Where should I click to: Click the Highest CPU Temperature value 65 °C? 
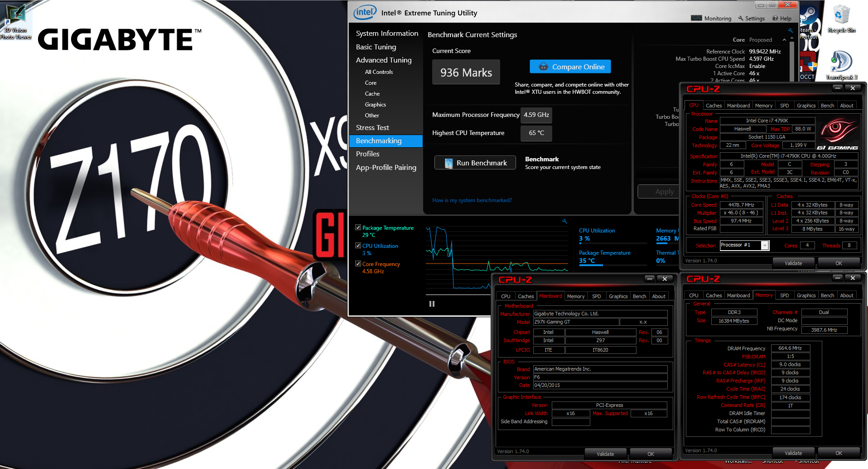(x=536, y=133)
